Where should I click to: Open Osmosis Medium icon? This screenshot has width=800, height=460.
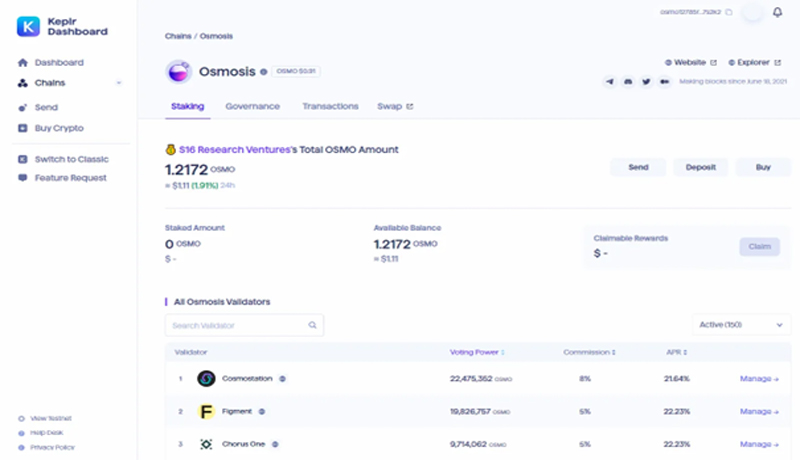point(664,82)
